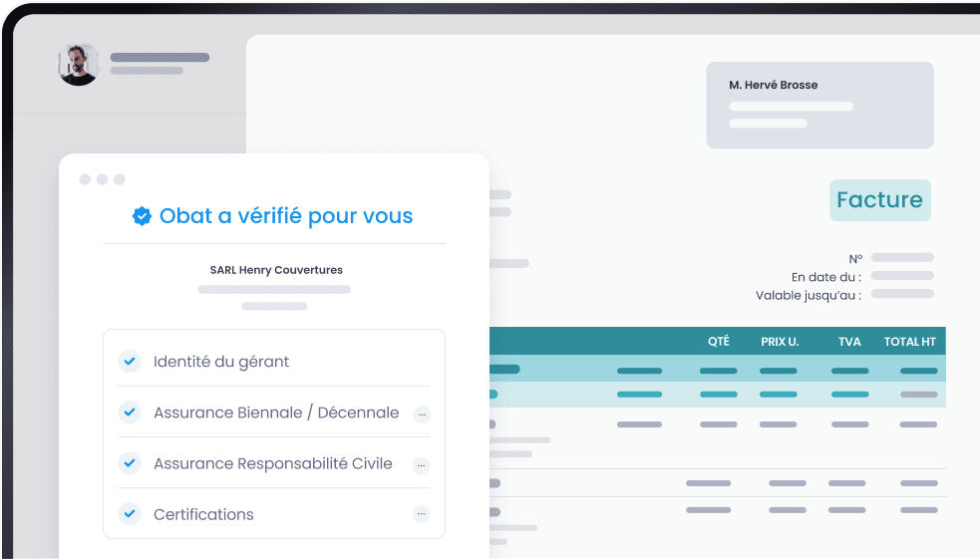
Task: Click the Certifications row label
Action: pyautogui.click(x=203, y=514)
